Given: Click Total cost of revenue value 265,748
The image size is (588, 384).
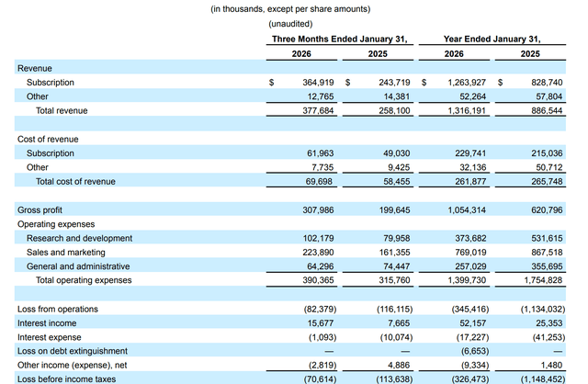Looking at the screenshot, I should point(547,182).
